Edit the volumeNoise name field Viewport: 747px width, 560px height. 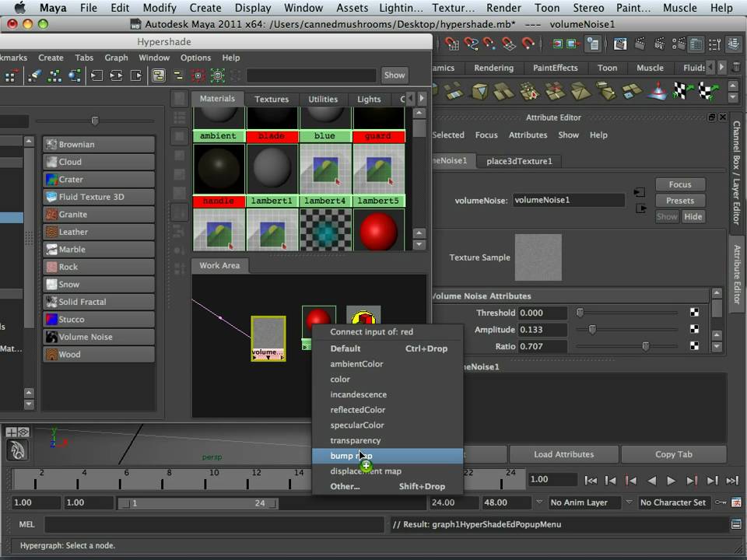pyautogui.click(x=568, y=200)
